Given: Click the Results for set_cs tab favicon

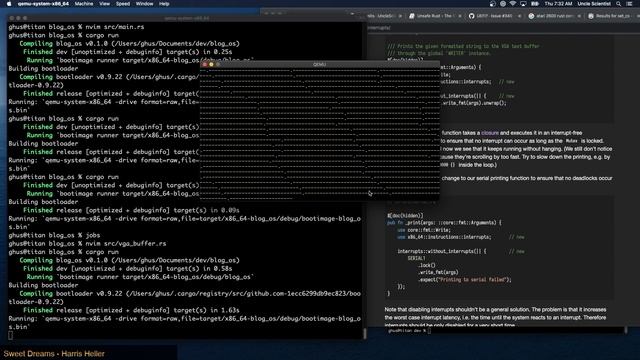Looking at the screenshot, I should pyautogui.click(x=591, y=16).
